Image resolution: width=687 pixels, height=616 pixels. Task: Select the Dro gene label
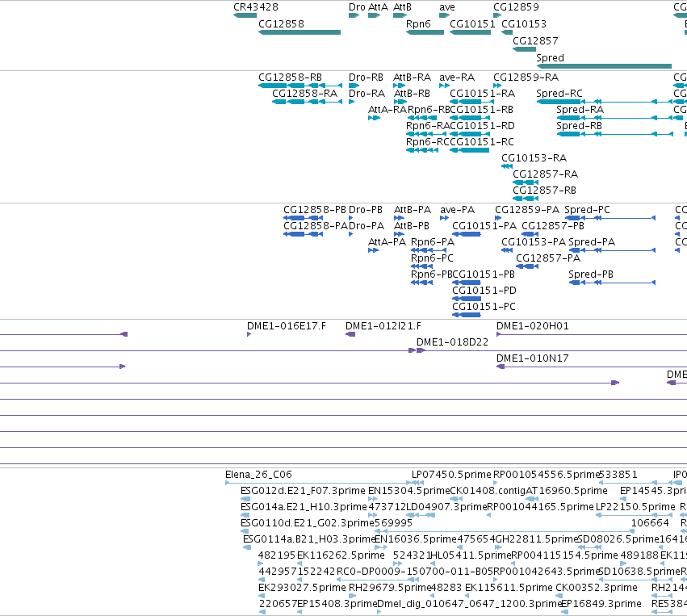coord(357,7)
